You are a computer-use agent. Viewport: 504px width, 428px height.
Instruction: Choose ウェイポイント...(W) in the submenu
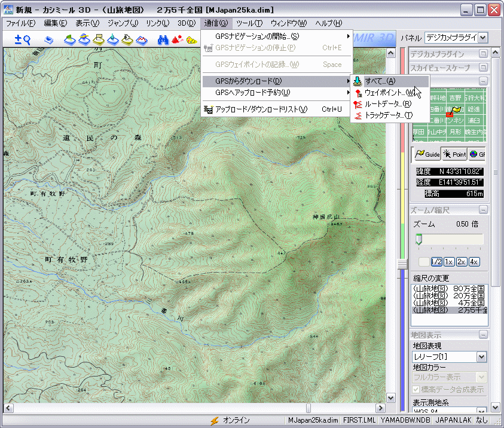[390, 93]
